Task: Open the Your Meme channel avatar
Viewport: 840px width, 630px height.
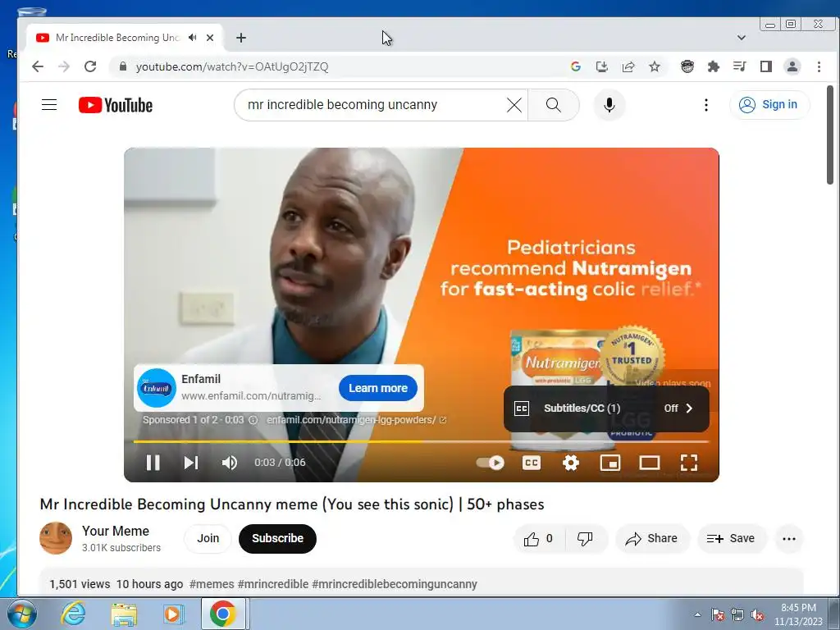Action: coord(56,538)
